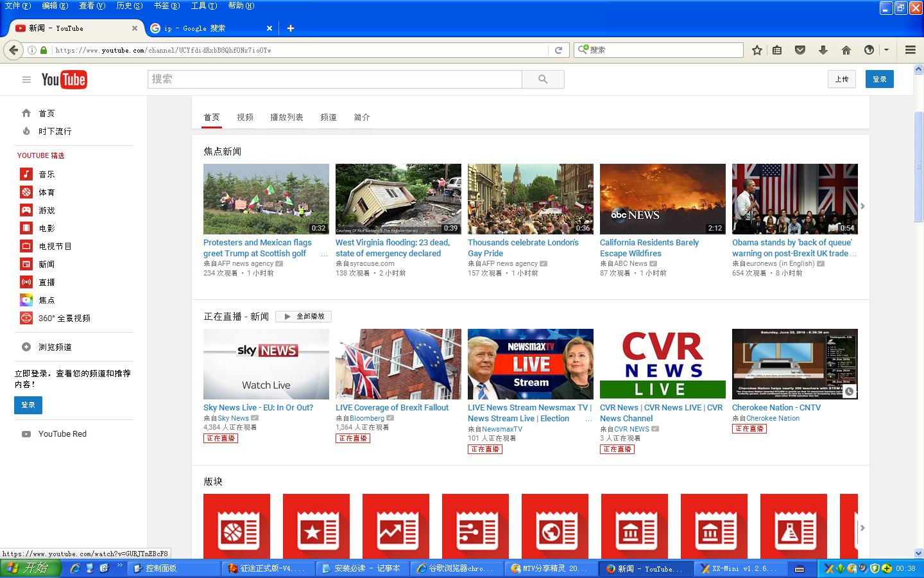The image size is (924, 578).
Task: Click the YouTube guide hamburger icon
Action: [26, 79]
